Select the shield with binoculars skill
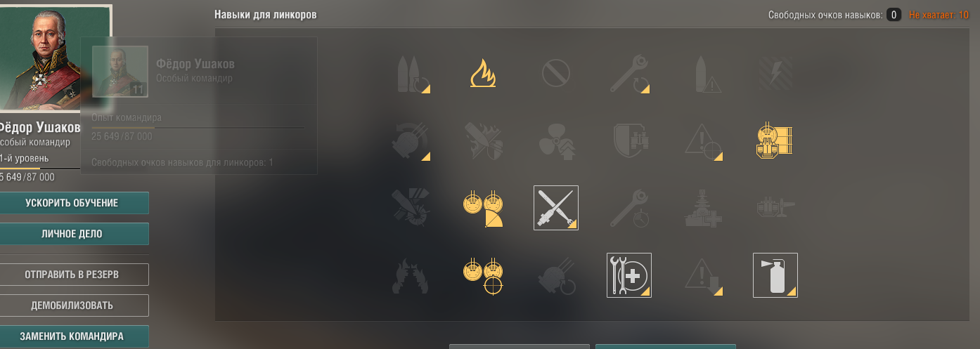The image size is (980, 349). click(x=629, y=140)
